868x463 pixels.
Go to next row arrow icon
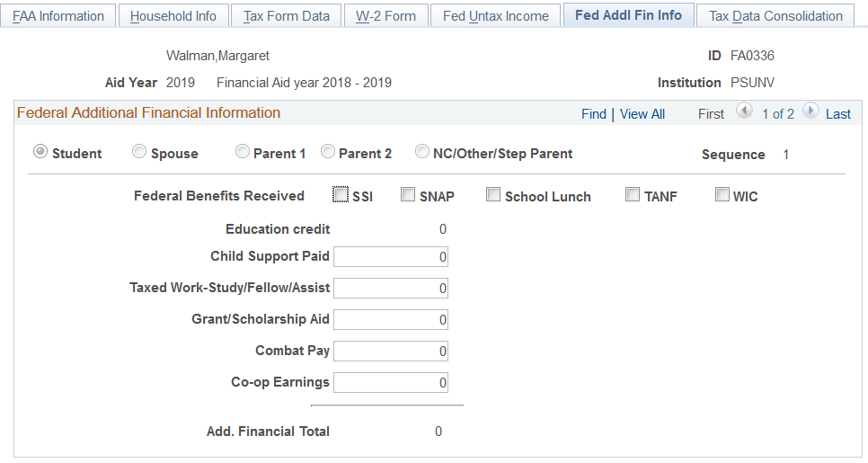810,112
